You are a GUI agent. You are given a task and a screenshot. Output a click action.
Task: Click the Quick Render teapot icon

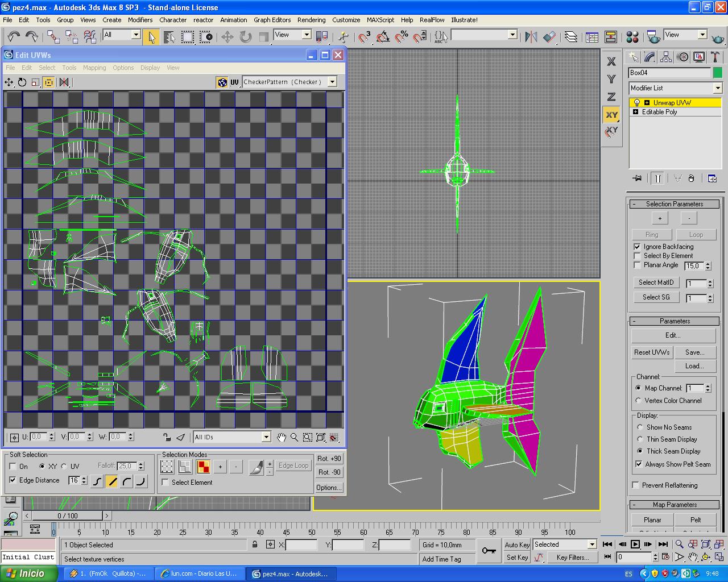coord(718,38)
